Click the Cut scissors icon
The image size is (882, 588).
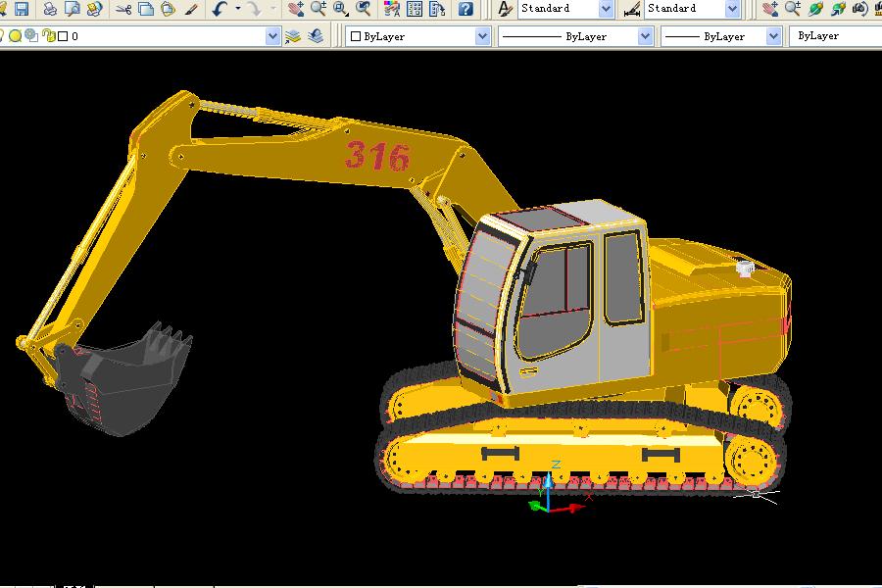point(123,9)
